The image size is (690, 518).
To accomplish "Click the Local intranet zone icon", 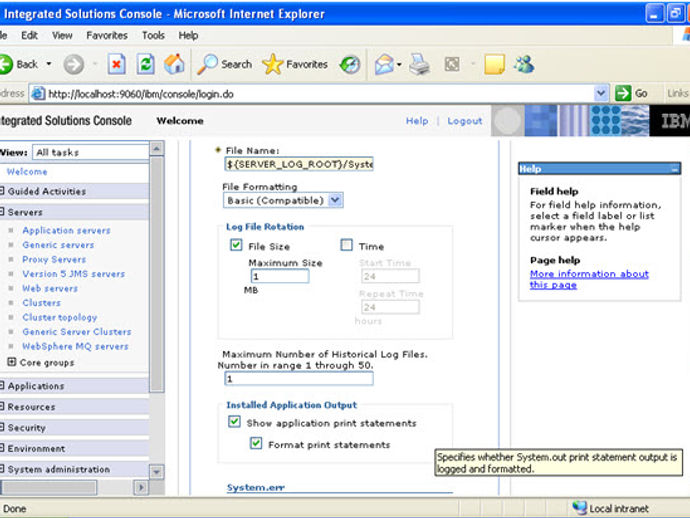I will click(580, 508).
